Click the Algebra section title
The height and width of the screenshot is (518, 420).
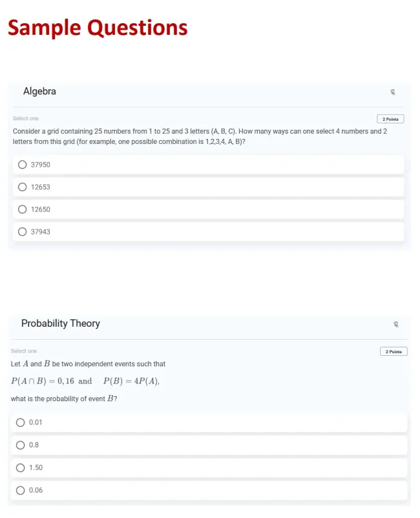39,91
